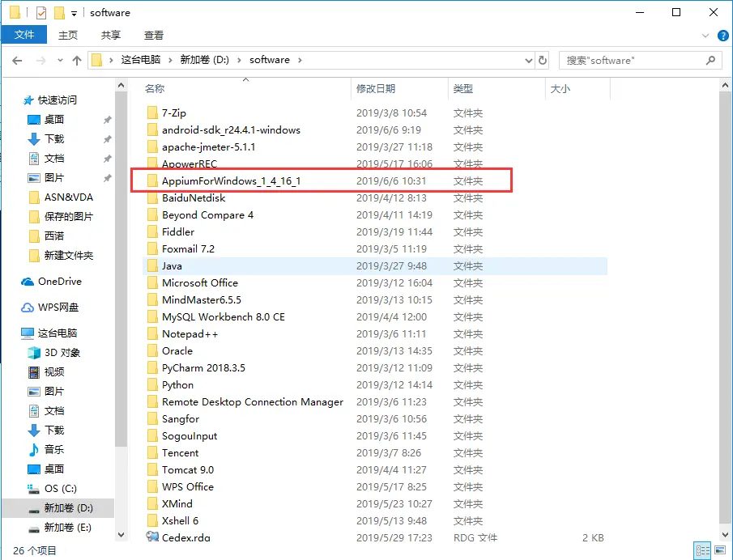Go back with the left arrow button

(x=17, y=60)
